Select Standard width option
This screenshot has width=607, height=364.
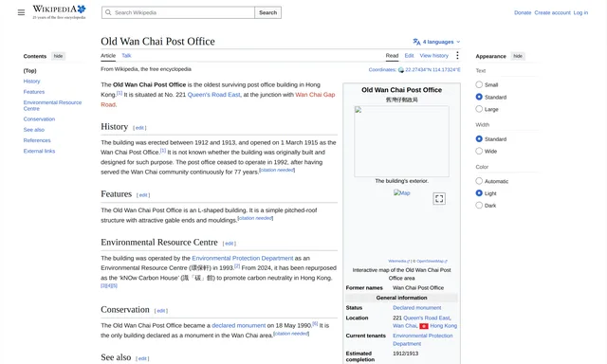click(479, 138)
